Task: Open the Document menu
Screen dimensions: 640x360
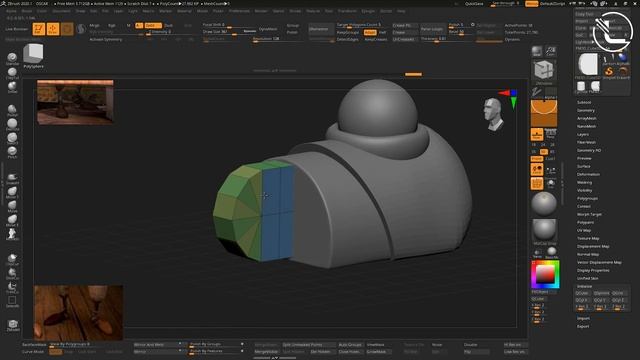Action: 61,11
